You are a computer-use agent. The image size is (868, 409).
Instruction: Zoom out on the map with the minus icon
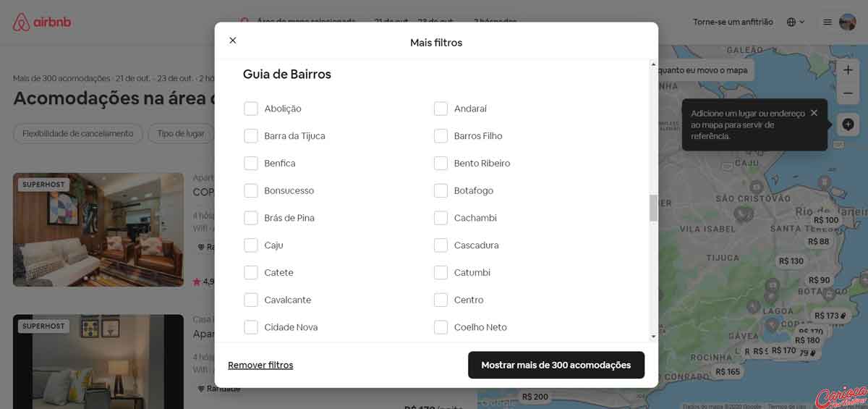[848, 93]
